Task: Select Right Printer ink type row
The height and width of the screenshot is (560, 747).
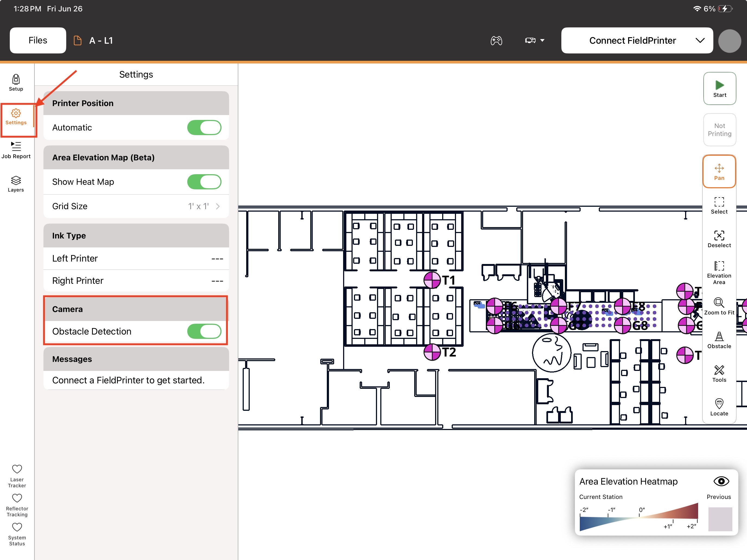Action: tap(136, 281)
